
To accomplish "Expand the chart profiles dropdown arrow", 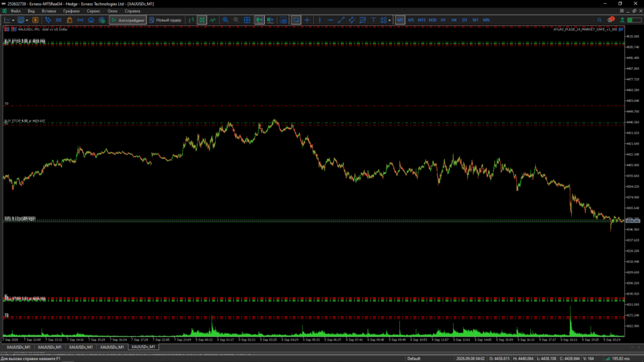I will pyautogui.click(x=27, y=20).
